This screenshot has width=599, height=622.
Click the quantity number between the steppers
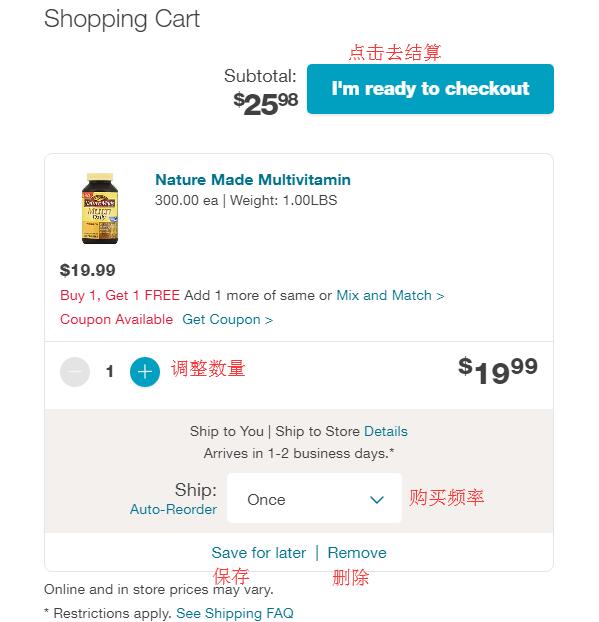[x=110, y=372]
